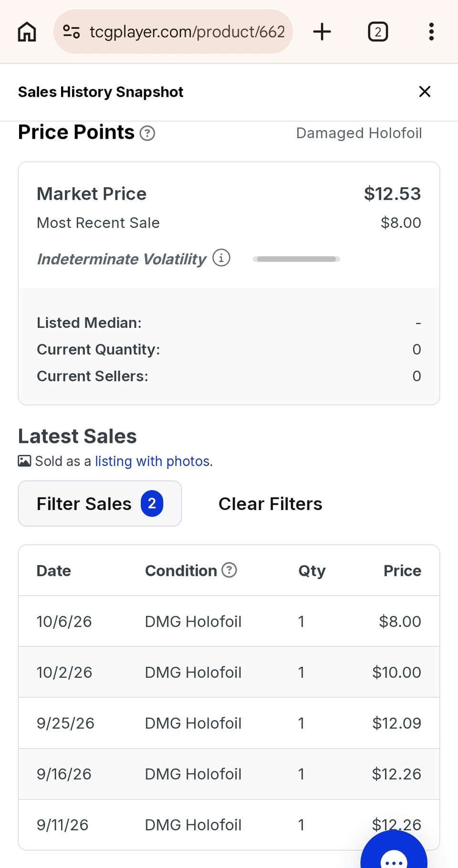Click the Price column header
Image resolution: width=458 pixels, height=868 pixels.
coord(402,571)
